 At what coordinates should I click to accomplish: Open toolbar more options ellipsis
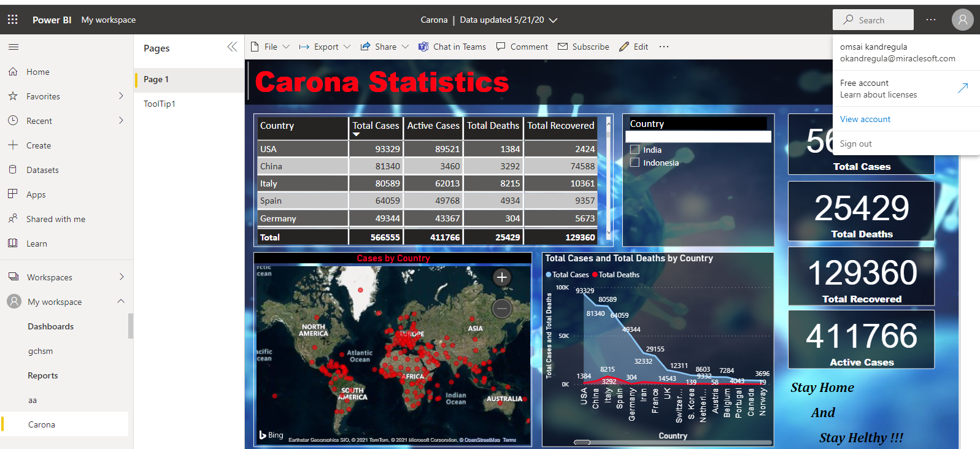(x=664, y=47)
